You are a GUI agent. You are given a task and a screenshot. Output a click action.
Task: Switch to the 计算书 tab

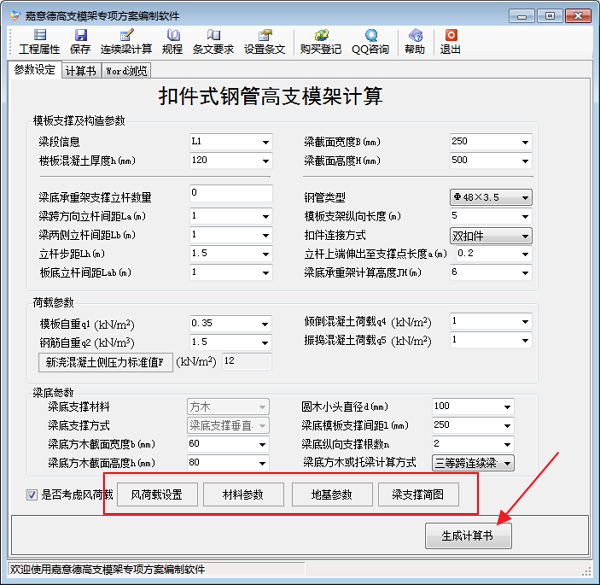81,71
